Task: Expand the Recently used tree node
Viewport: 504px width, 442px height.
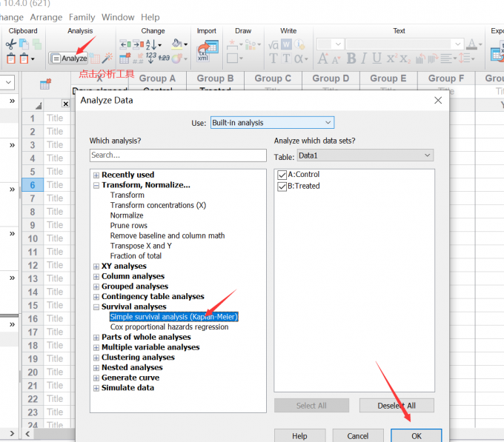Action: tap(96, 175)
